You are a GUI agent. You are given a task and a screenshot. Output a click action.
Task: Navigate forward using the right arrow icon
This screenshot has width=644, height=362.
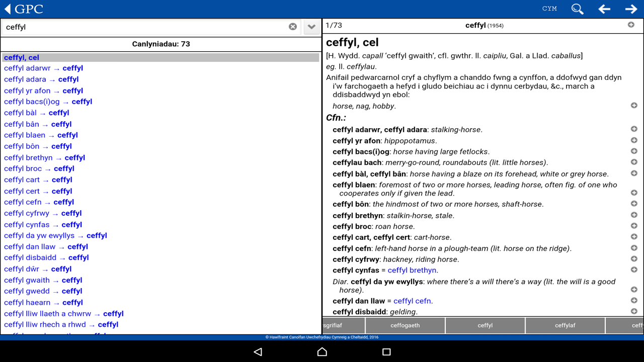click(x=631, y=9)
